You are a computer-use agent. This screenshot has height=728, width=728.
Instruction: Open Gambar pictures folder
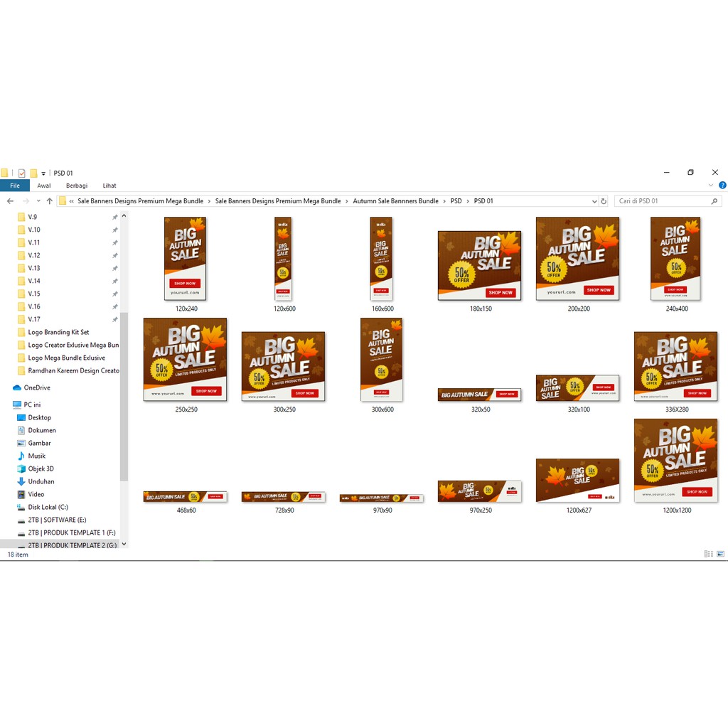click(x=39, y=444)
